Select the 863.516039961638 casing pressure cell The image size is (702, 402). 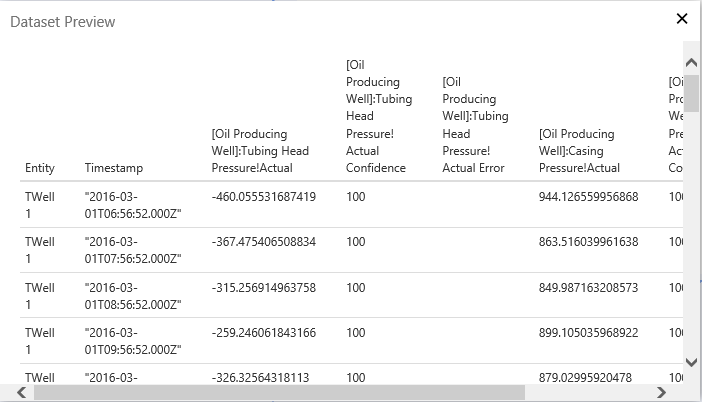[x=588, y=242]
